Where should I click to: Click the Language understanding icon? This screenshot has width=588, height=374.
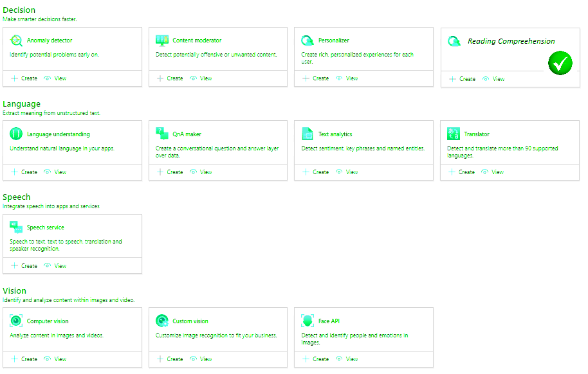17,134
